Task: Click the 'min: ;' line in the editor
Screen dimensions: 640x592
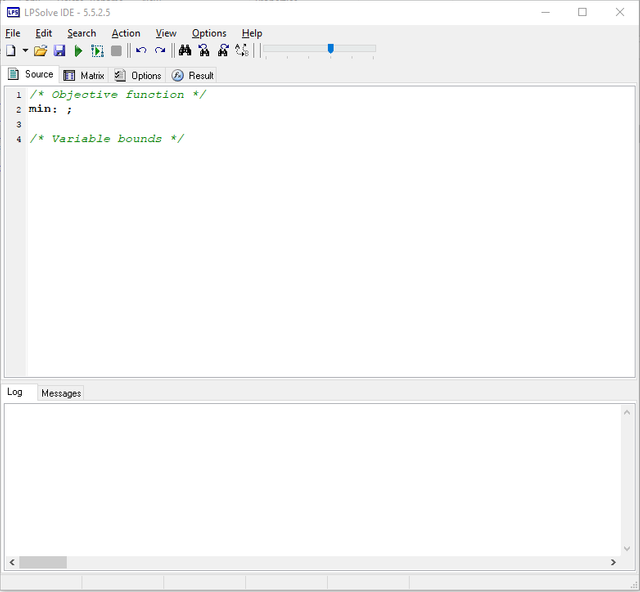Action: pos(50,109)
